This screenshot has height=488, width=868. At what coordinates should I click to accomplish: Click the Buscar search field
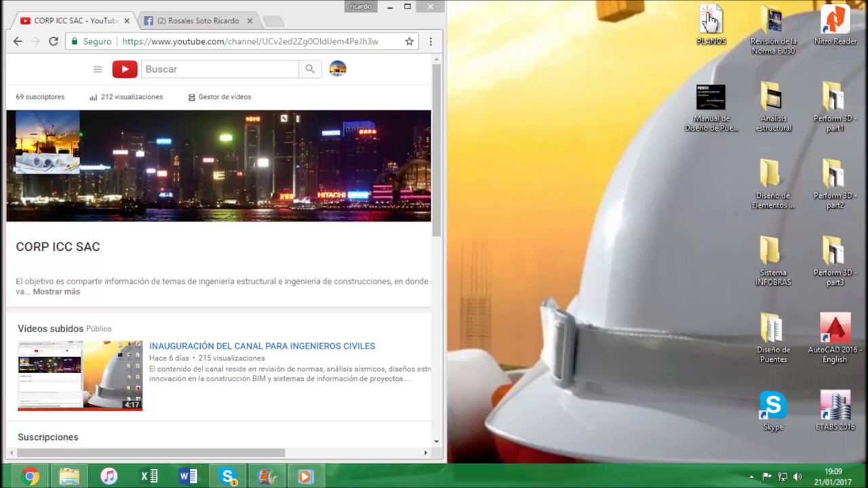click(220, 69)
